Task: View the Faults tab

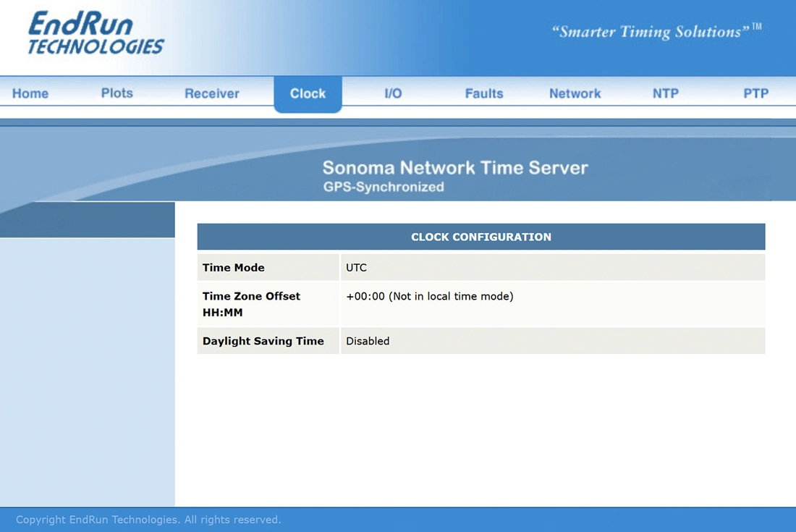Action: pos(484,93)
